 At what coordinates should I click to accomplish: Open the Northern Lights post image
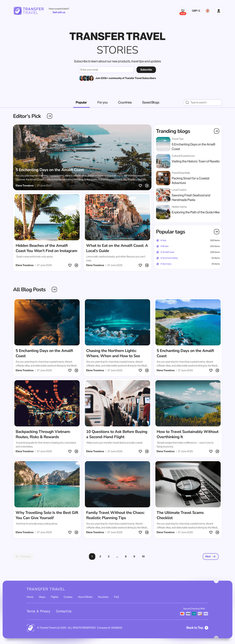117,322
